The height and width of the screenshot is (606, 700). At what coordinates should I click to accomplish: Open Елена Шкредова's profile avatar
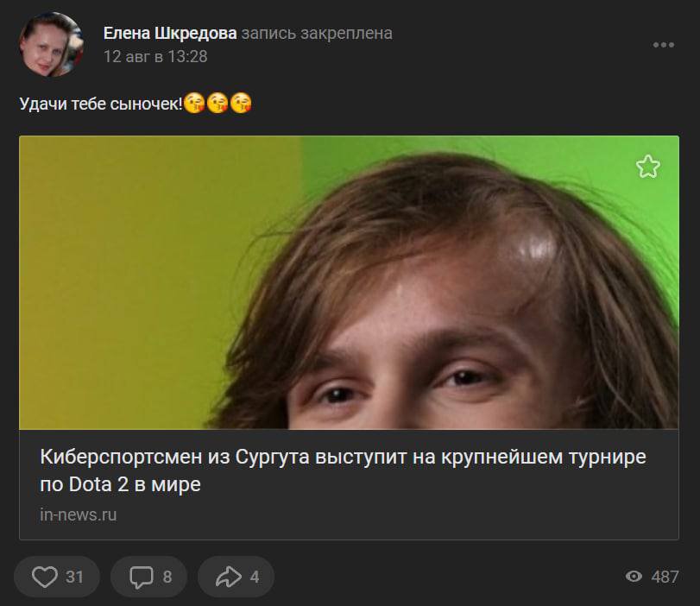(x=51, y=45)
